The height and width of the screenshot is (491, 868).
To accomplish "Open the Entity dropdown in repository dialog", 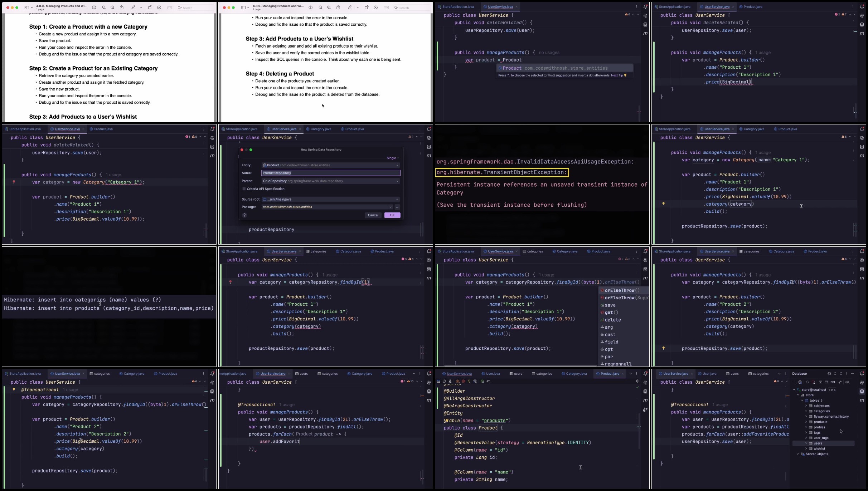I will (x=330, y=165).
